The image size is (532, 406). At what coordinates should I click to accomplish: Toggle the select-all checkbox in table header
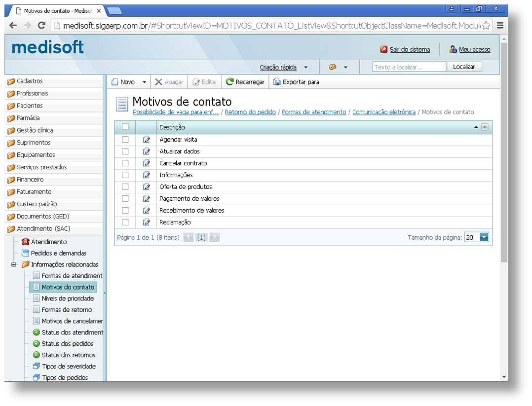(x=125, y=127)
